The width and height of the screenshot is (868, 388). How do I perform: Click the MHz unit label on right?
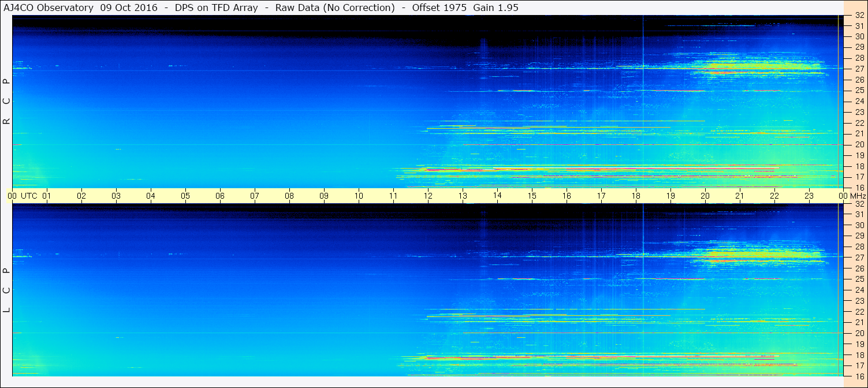point(858,196)
